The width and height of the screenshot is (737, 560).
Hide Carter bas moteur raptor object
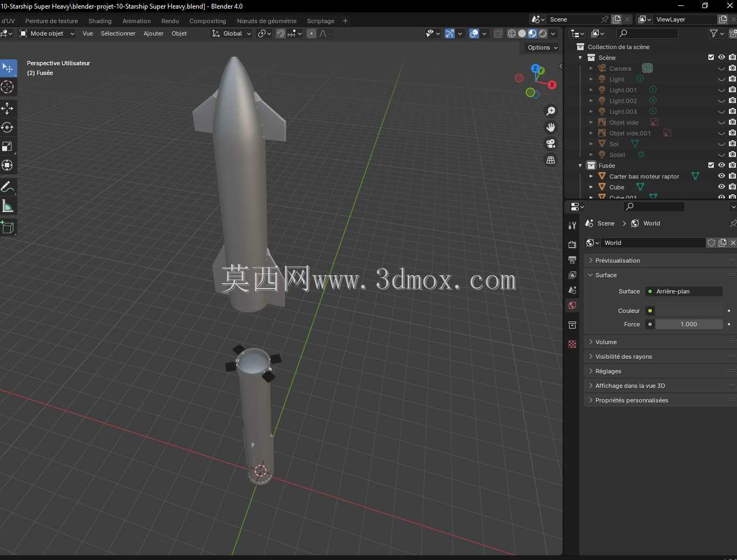(721, 176)
